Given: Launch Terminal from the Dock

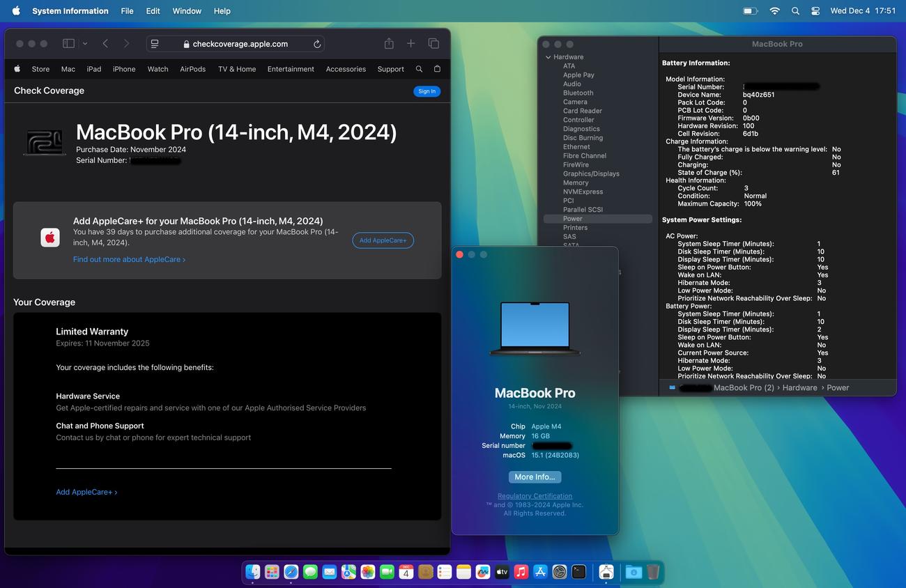Looking at the screenshot, I should point(578,572).
